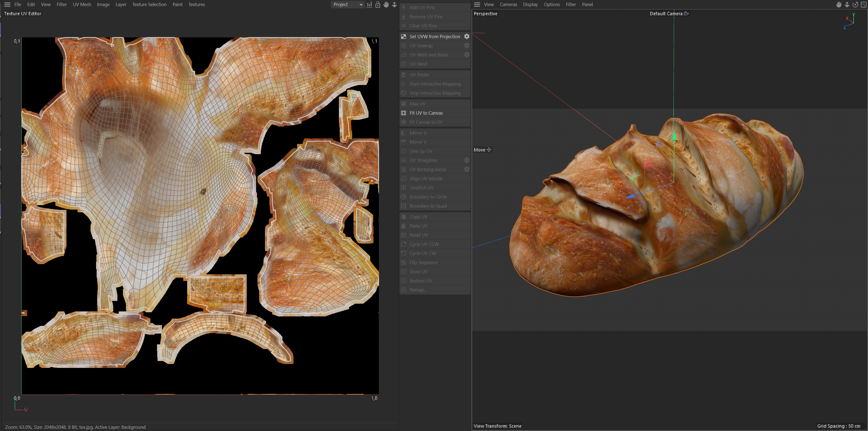Click the rotate camera icon in Perspective view

pos(855,4)
